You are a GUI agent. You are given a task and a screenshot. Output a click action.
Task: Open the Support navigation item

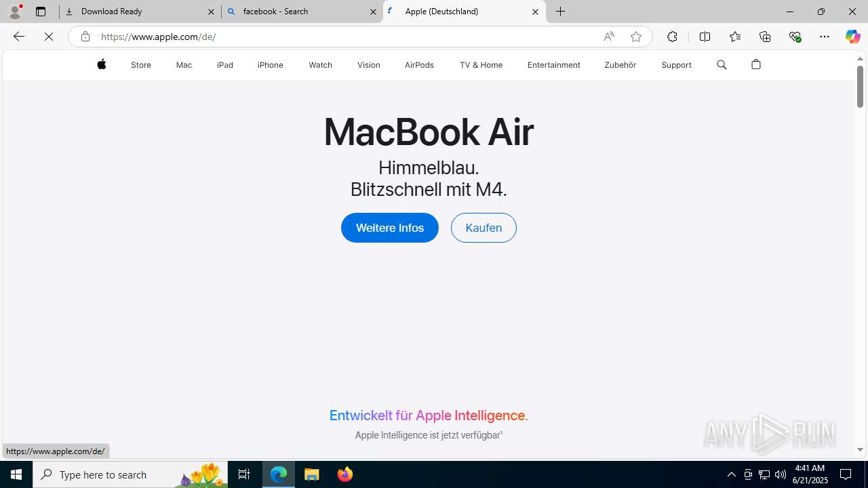tap(676, 65)
